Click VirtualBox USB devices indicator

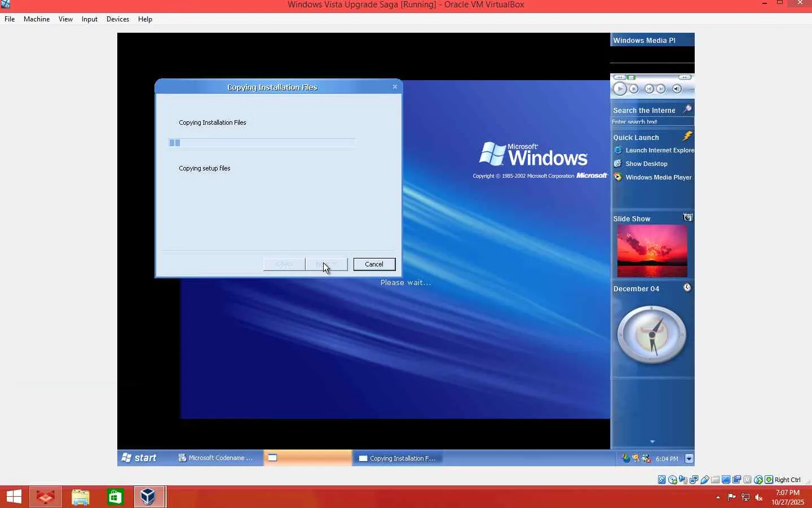705,480
